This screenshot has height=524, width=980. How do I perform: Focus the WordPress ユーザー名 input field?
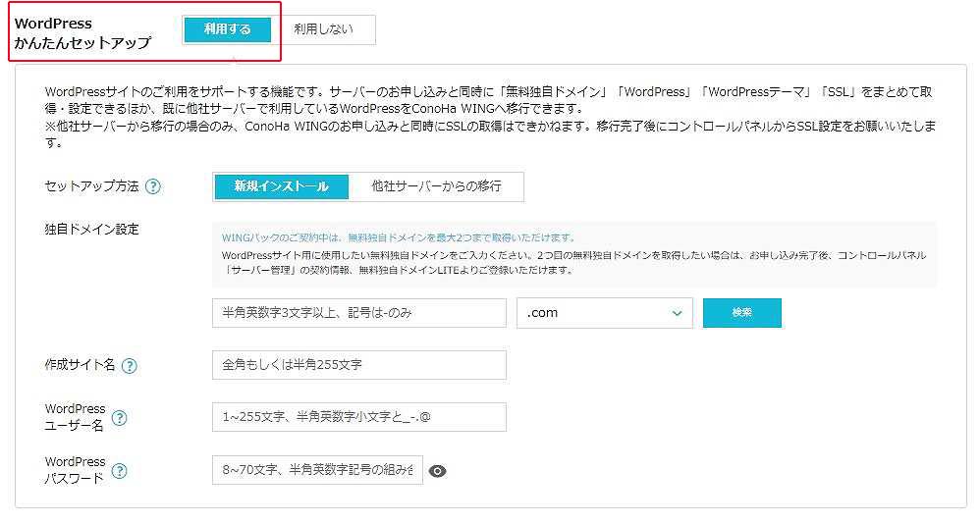point(359,417)
